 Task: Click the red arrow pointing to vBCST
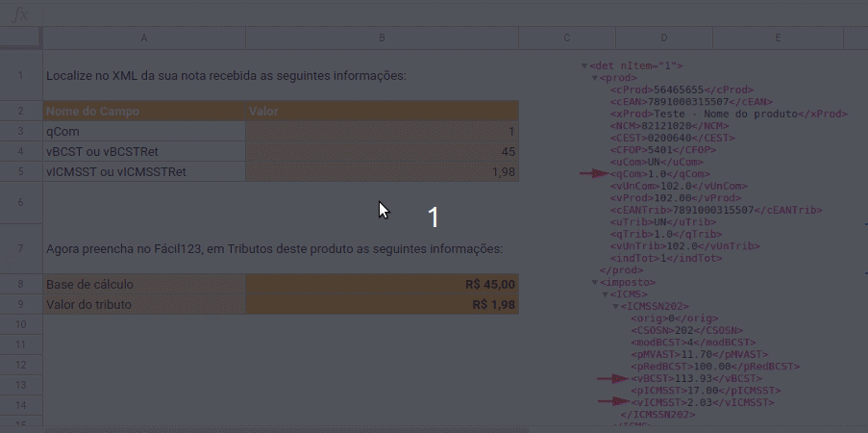(611, 378)
